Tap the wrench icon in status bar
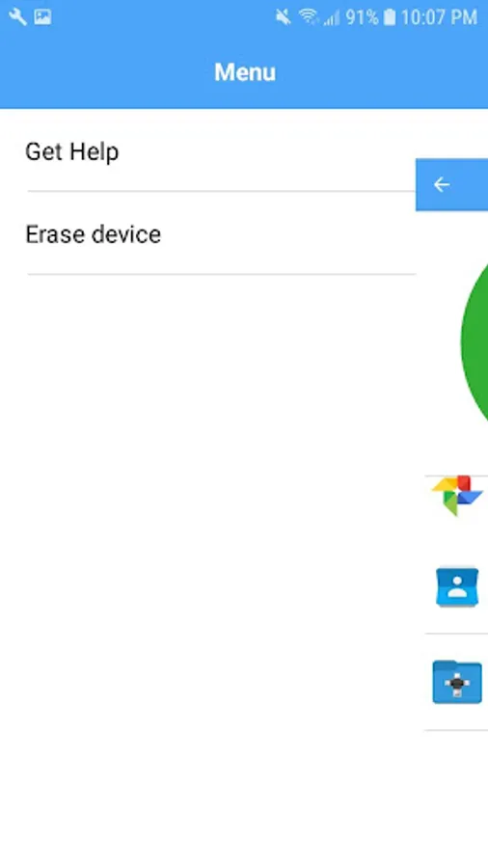 point(17,17)
